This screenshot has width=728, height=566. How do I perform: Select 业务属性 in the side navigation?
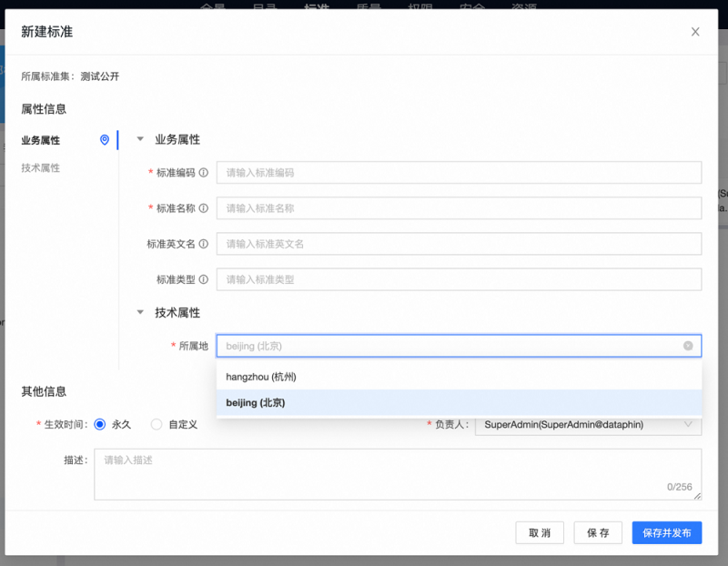pos(41,140)
